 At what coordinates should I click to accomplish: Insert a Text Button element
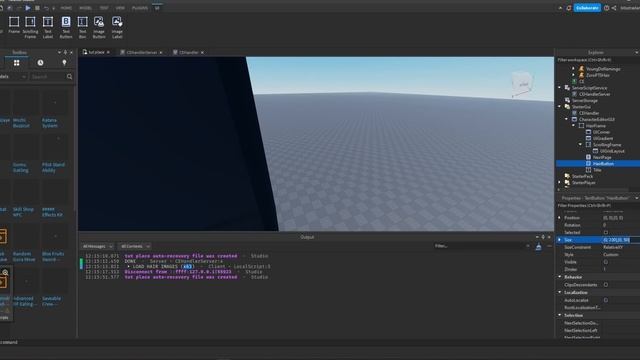click(x=66, y=27)
